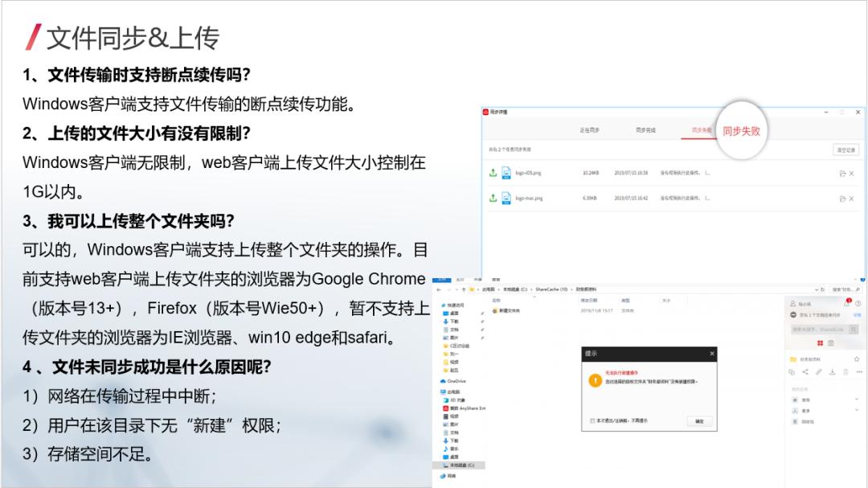Select OneDrive in Explorer sidebar
The width and height of the screenshot is (868, 488).
tap(452, 381)
